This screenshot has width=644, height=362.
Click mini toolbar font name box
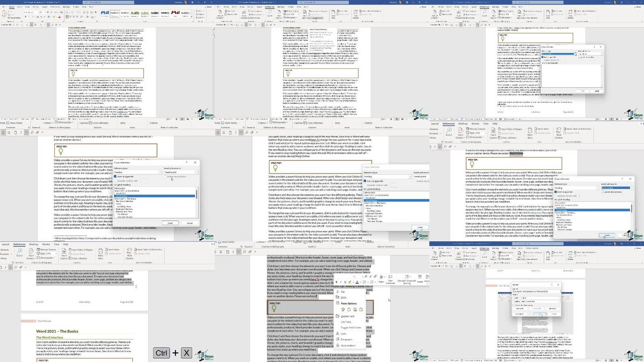point(345,277)
